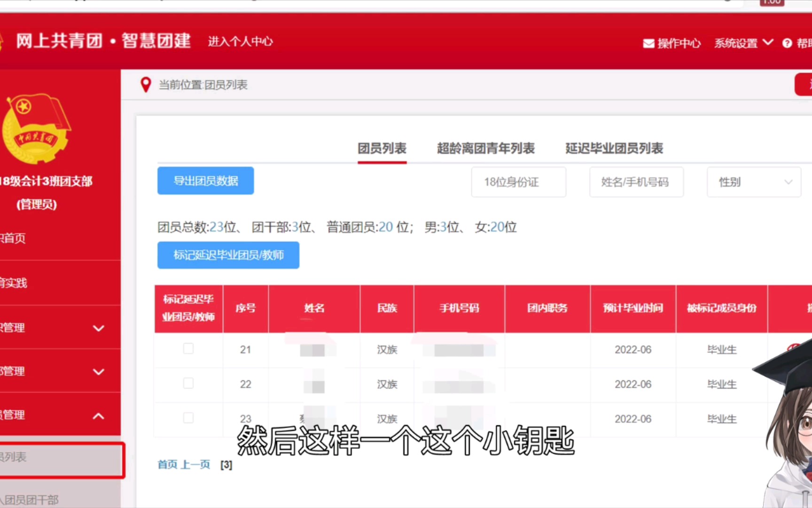The image size is (812, 508).
Task: Click the 序号 column header
Action: coord(246,309)
